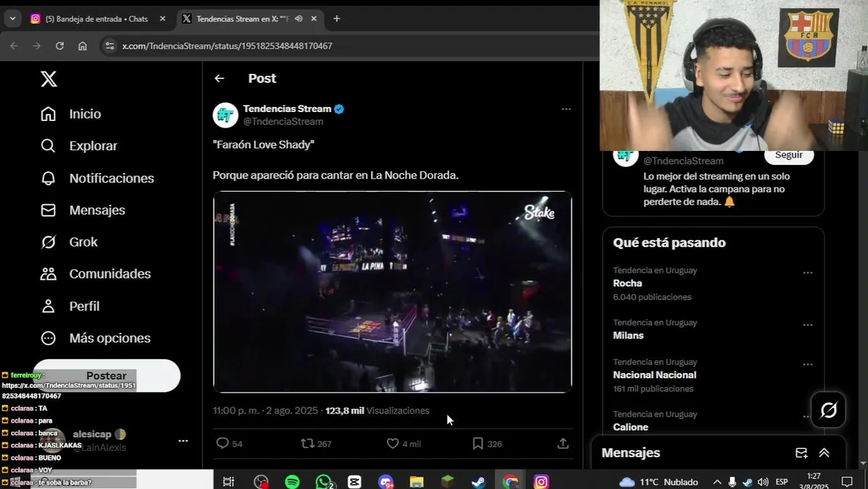
Task: Bookmark the post with 326 saves
Action: 477,443
